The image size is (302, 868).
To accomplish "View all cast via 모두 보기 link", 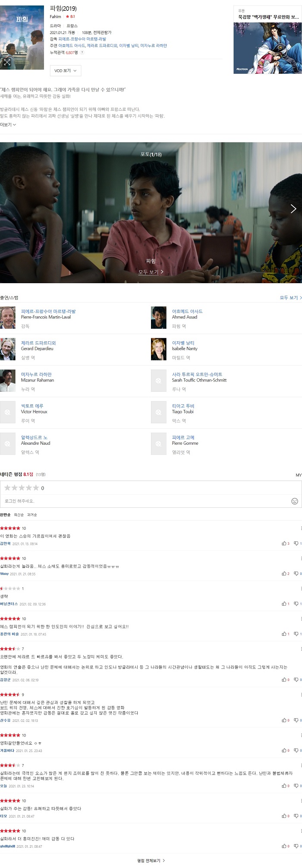I will [x=289, y=298].
